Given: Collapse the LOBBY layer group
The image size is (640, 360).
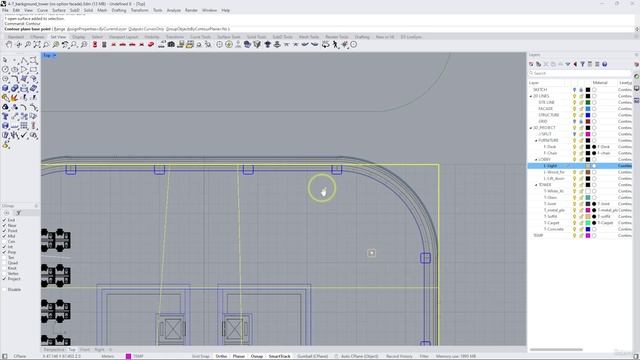Looking at the screenshot, I should point(536,160).
